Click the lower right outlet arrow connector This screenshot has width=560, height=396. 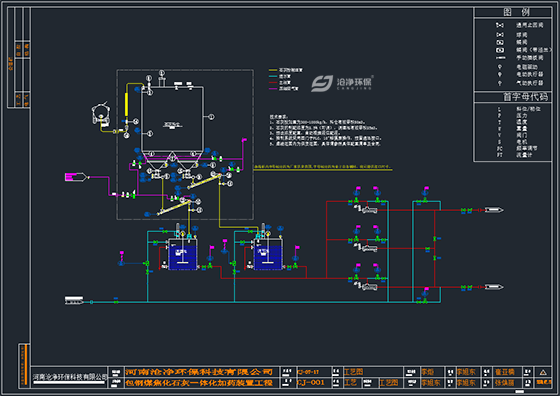coord(494,287)
